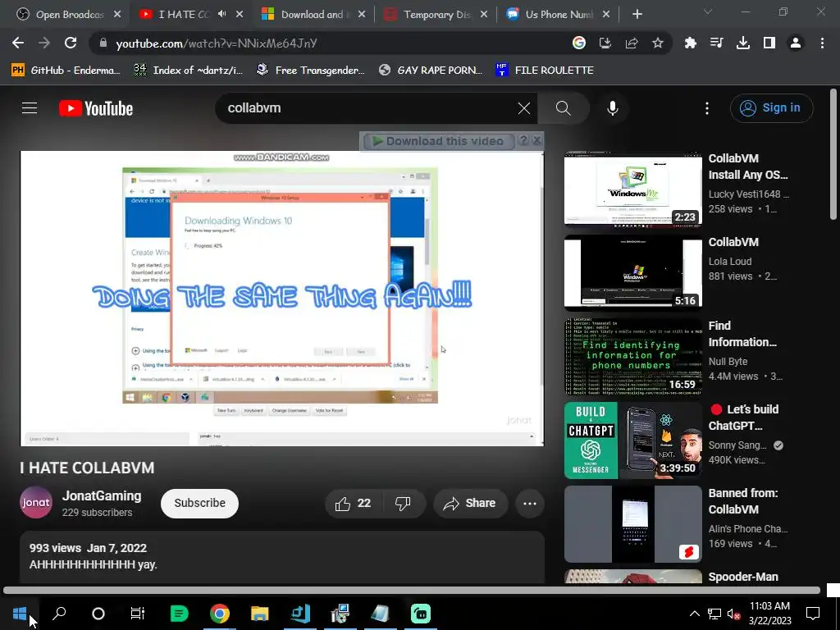This screenshot has width=840, height=630.
Task: Open the network icon in system tray
Action: [x=714, y=614]
